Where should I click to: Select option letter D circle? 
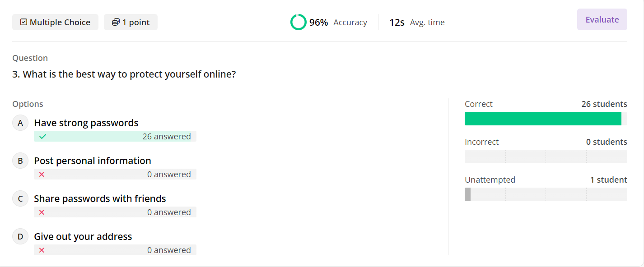(20, 236)
